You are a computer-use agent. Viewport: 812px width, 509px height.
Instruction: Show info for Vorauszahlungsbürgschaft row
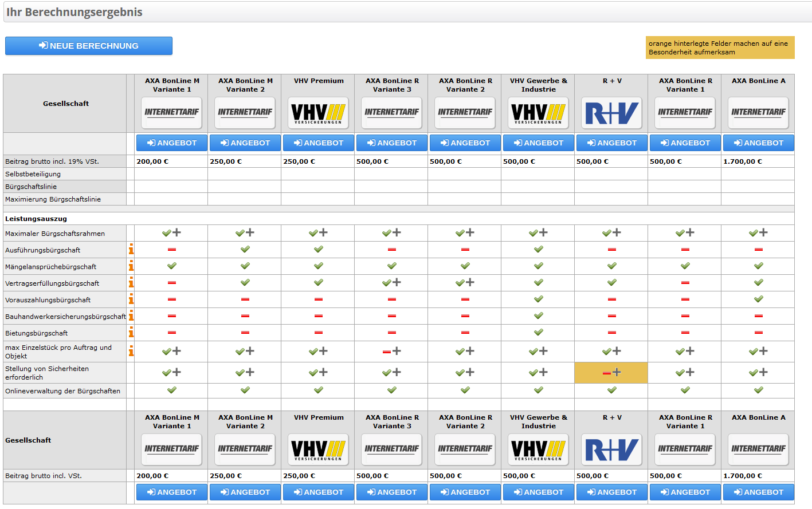tap(131, 299)
